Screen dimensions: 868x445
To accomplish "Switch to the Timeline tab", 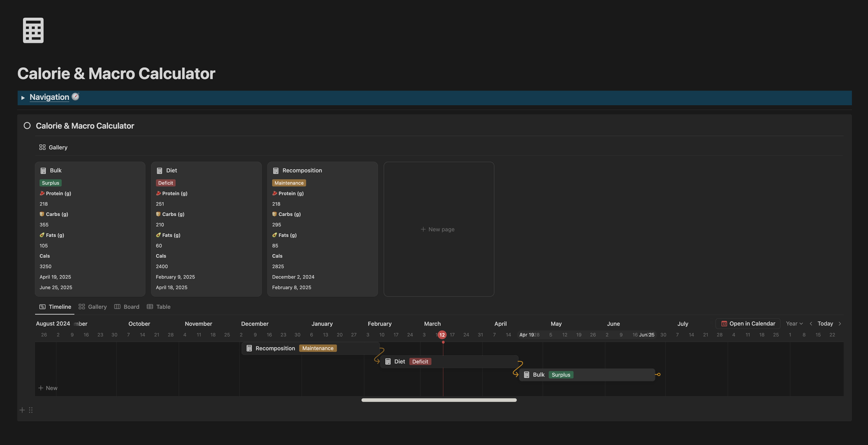I will 55,307.
